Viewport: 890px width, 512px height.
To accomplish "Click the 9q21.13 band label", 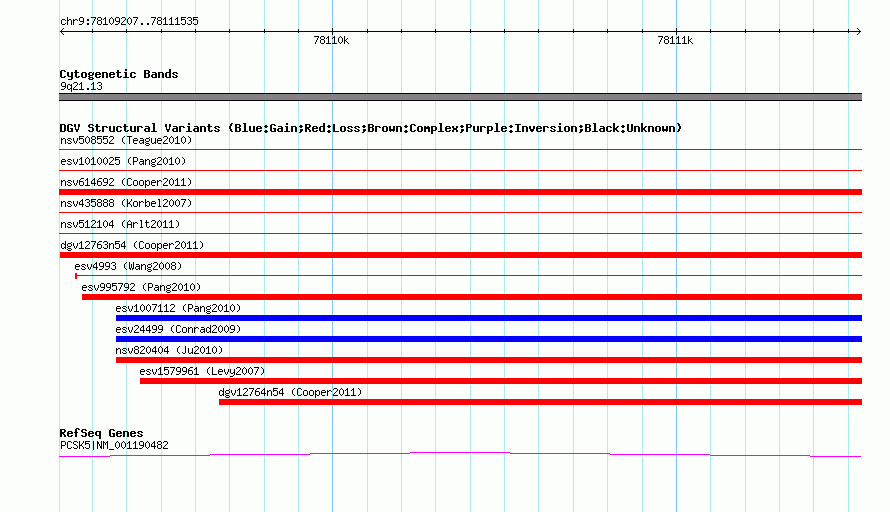I will tap(81, 86).
